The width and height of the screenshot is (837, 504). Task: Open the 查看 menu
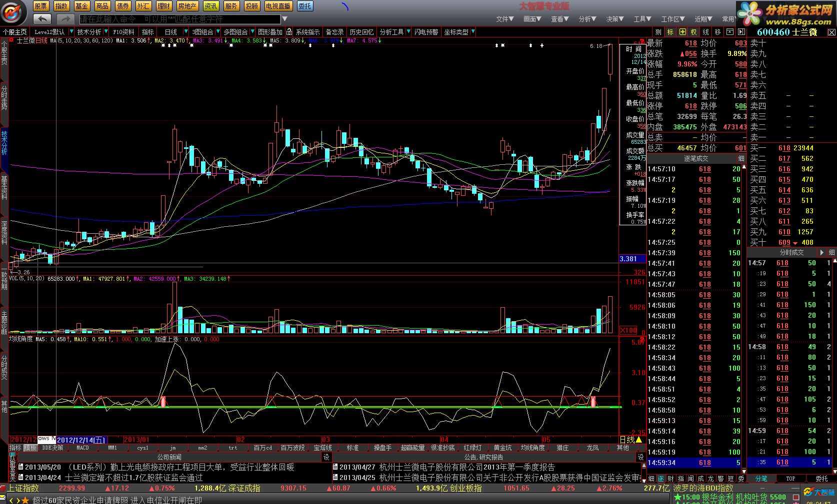point(560,19)
